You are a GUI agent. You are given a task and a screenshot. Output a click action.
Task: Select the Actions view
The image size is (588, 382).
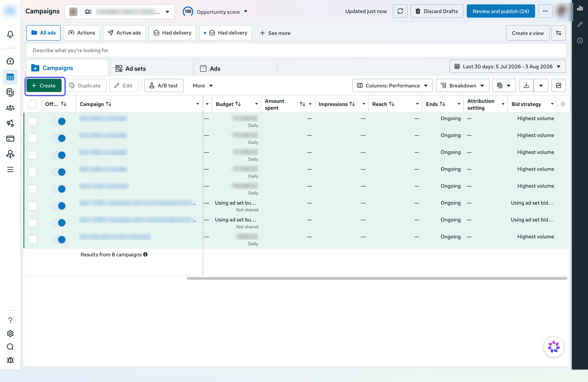coord(82,33)
